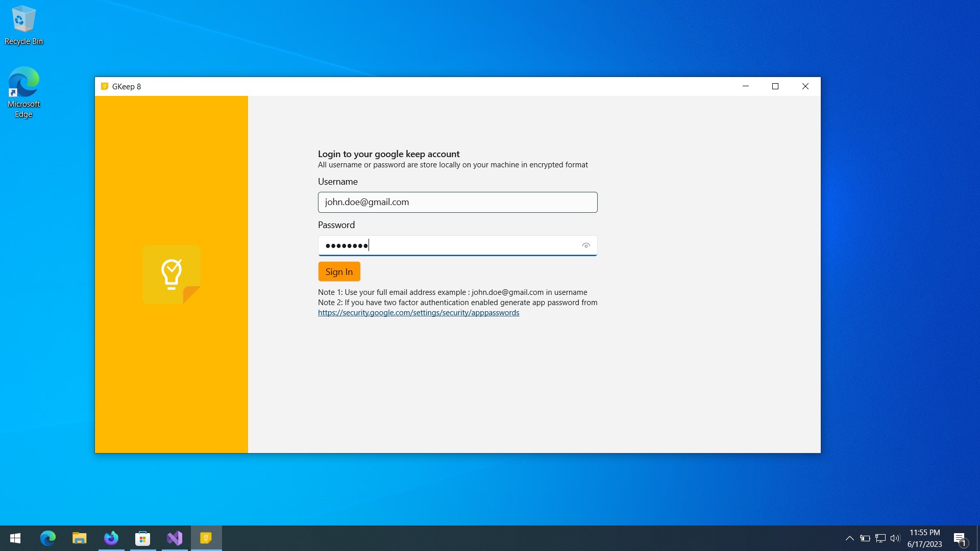Click the GKeep taskbar icon

pos(206,538)
